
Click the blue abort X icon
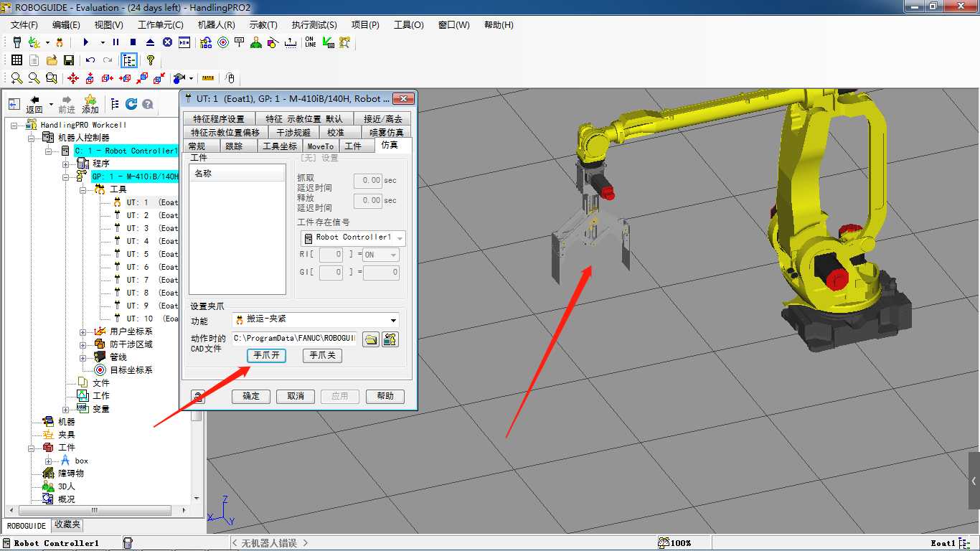click(x=167, y=42)
